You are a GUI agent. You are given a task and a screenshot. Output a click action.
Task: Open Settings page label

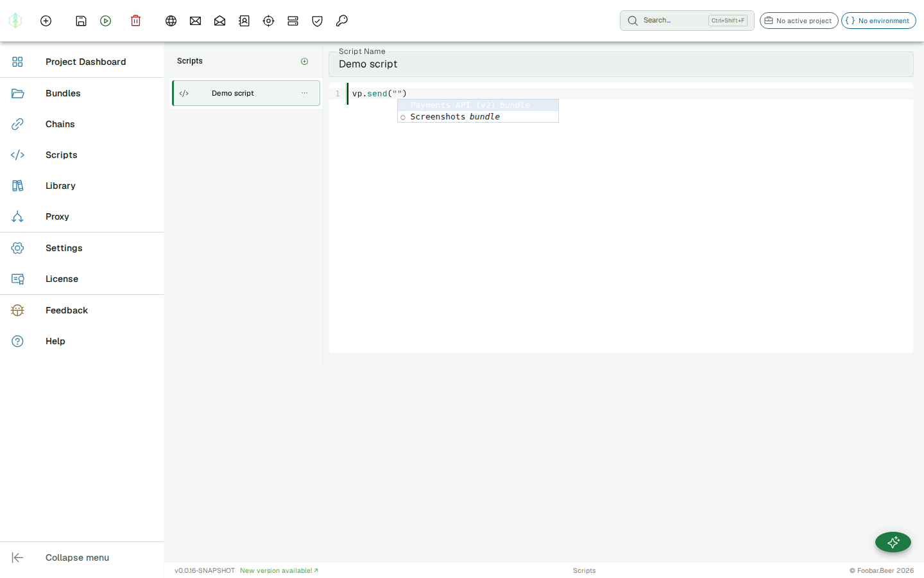(x=64, y=248)
